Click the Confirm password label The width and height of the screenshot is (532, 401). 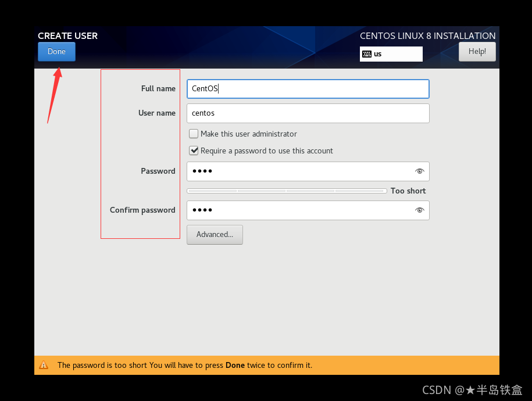click(x=142, y=210)
